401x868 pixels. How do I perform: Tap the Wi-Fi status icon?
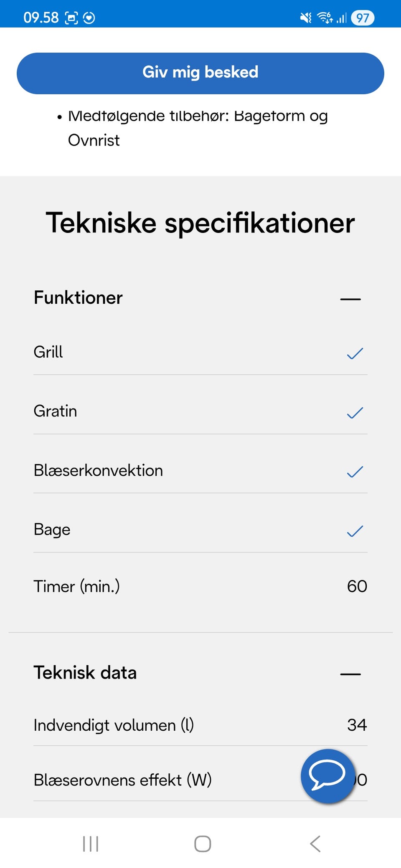[x=325, y=18]
